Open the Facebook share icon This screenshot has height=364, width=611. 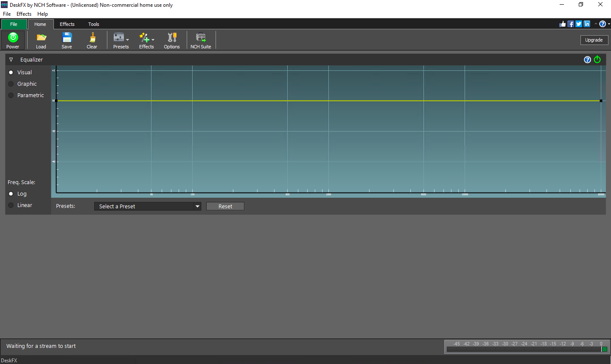[570, 24]
